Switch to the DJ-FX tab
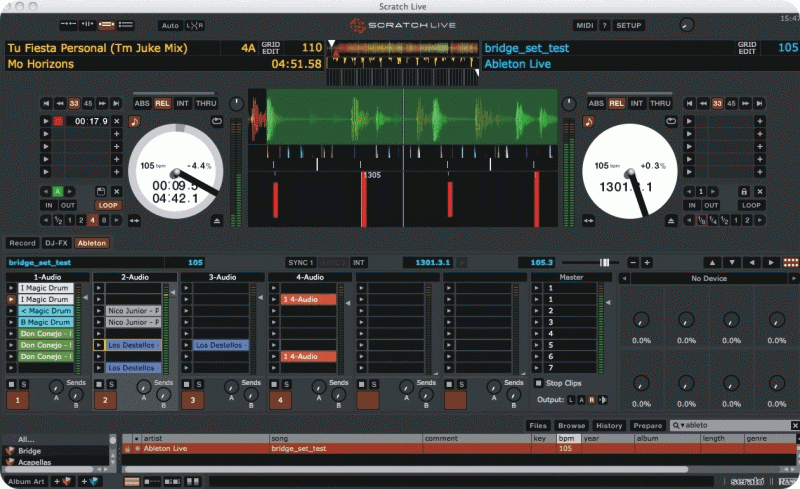This screenshot has height=489, width=800. click(x=55, y=243)
